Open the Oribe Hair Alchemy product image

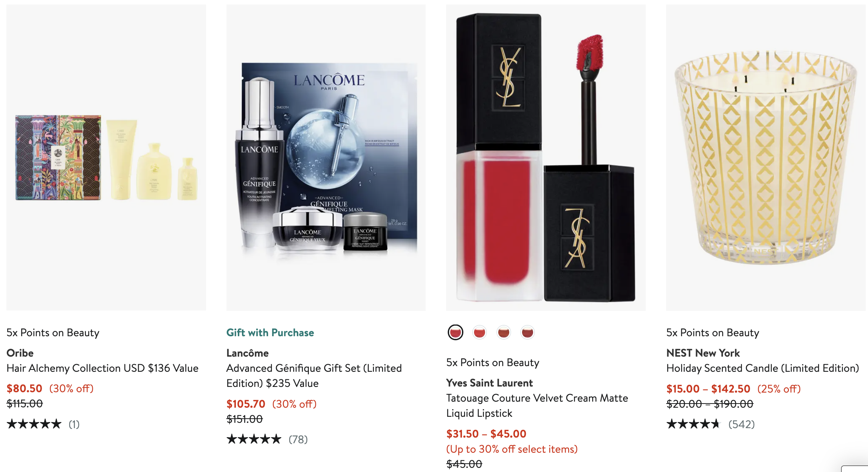click(106, 158)
